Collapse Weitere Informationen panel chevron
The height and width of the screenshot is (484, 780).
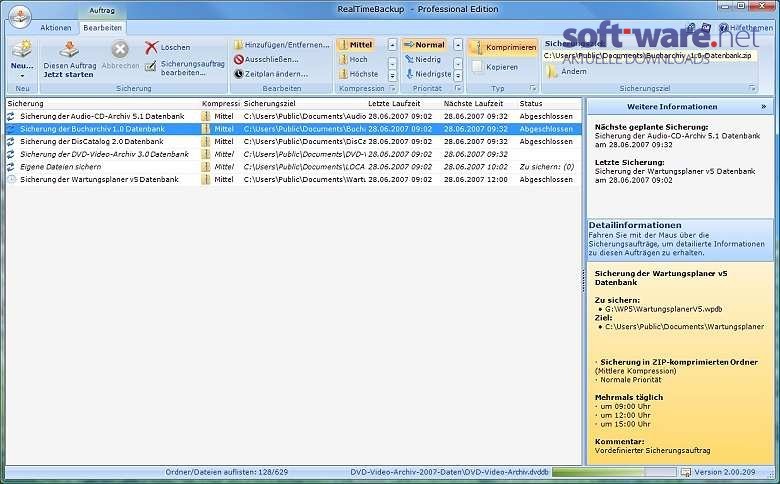pyautogui.click(x=763, y=106)
